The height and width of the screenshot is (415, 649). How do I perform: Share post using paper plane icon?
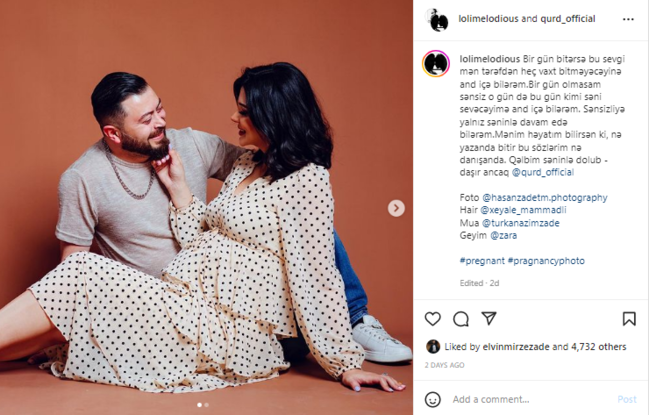tap(489, 318)
